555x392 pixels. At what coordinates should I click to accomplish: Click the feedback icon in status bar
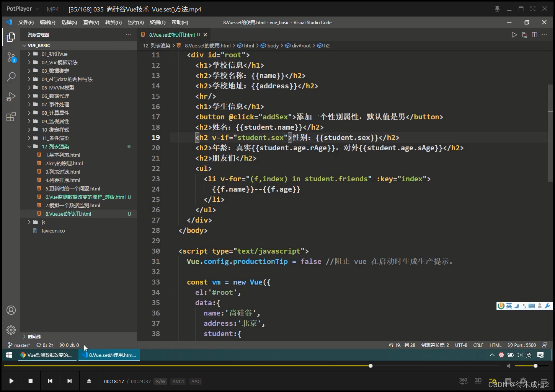[545, 345]
